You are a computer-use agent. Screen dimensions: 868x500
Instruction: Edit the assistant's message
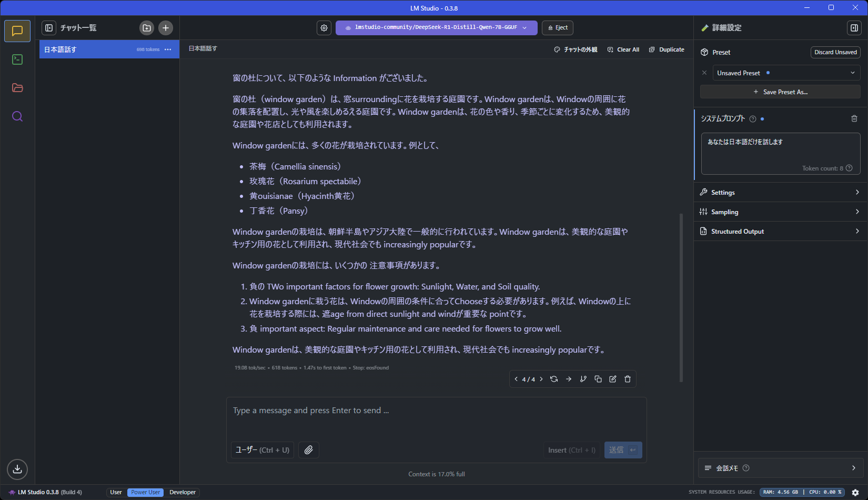[612, 378]
